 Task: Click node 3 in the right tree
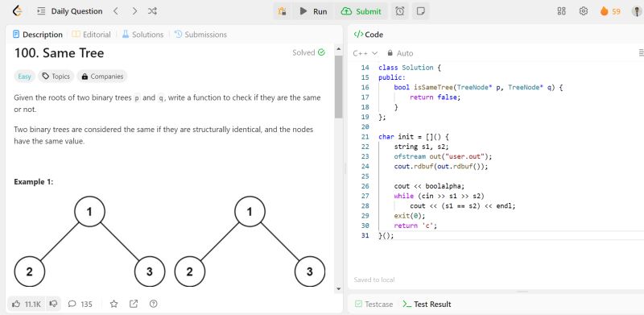click(x=310, y=271)
